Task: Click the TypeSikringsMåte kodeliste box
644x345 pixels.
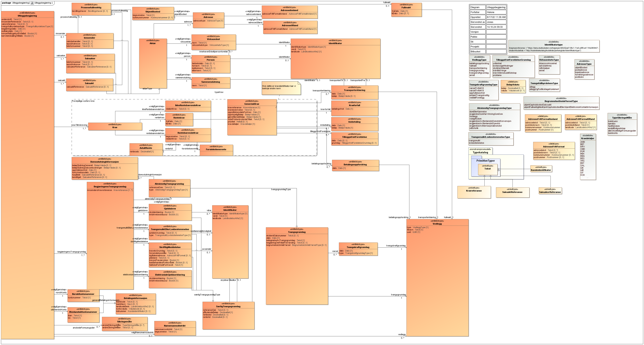Action: click(x=622, y=124)
